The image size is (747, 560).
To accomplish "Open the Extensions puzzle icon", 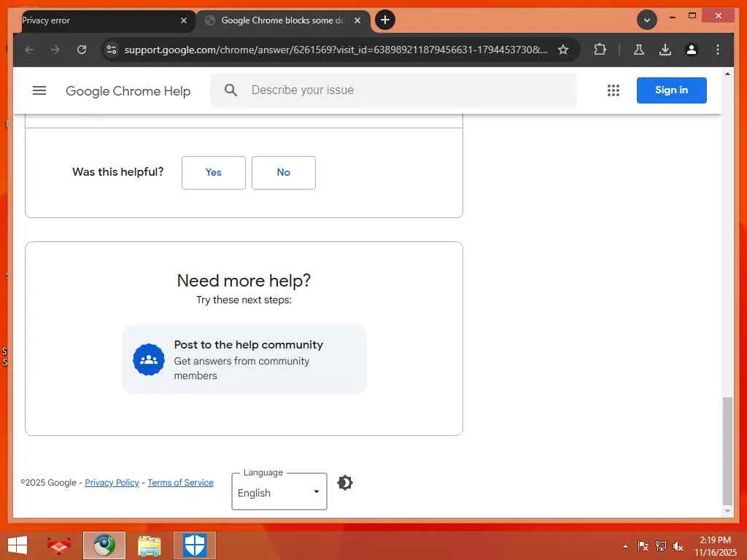I will tap(600, 50).
